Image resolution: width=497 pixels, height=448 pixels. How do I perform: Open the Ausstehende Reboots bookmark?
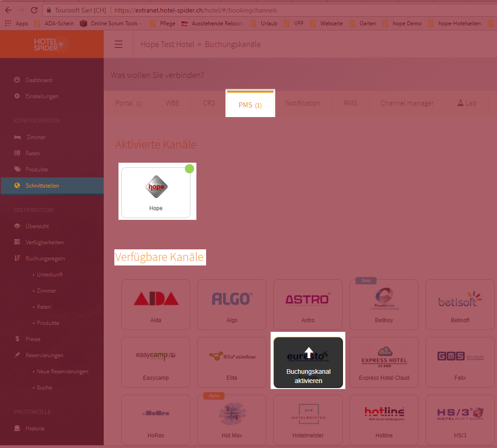(x=213, y=24)
